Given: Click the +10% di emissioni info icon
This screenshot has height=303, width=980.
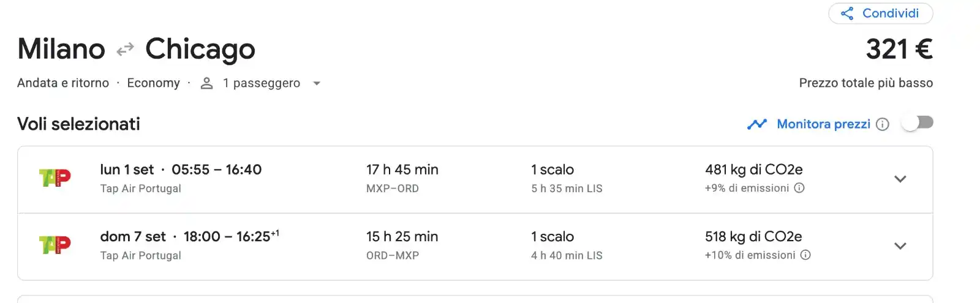Looking at the screenshot, I should pos(805,255).
